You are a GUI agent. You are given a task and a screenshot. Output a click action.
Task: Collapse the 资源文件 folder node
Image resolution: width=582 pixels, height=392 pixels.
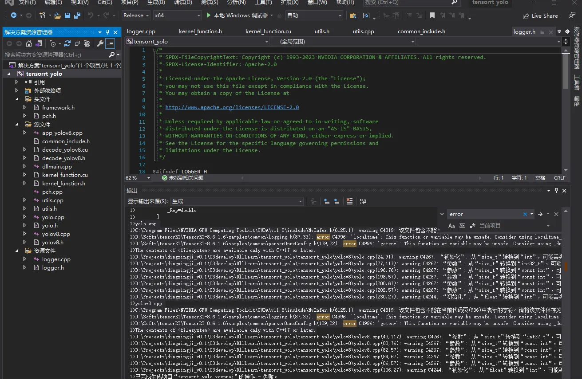tap(17, 251)
